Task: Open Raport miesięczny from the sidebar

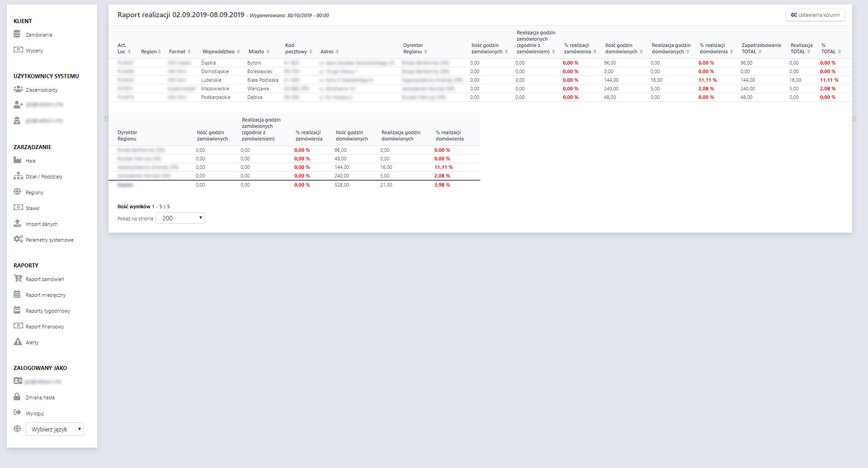Action: click(x=46, y=295)
